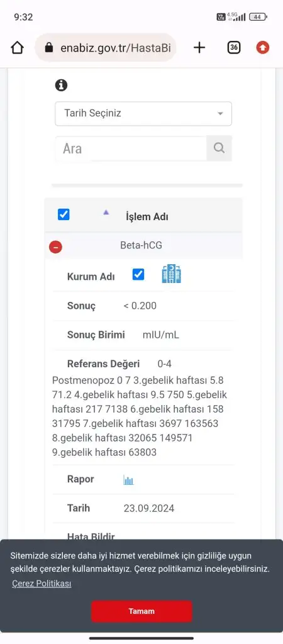The image size is (283, 644).
Task: Open the Rapor chart icon
Action: tap(128, 480)
